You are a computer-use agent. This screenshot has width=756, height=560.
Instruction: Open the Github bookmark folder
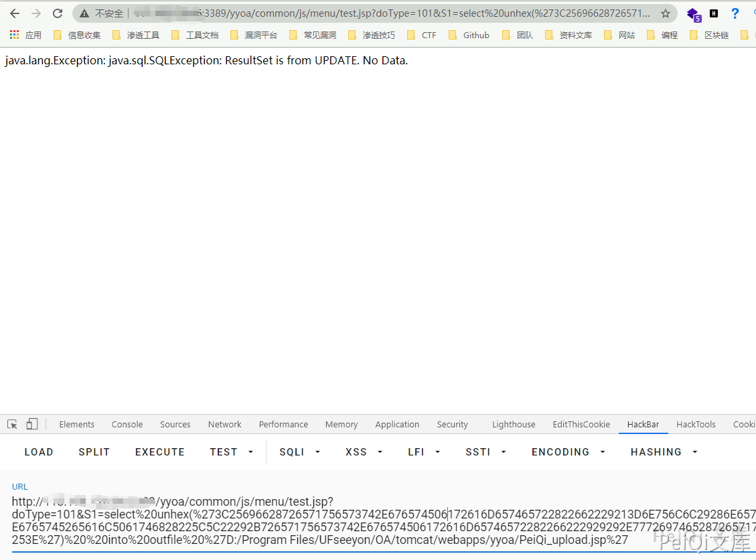(x=469, y=35)
